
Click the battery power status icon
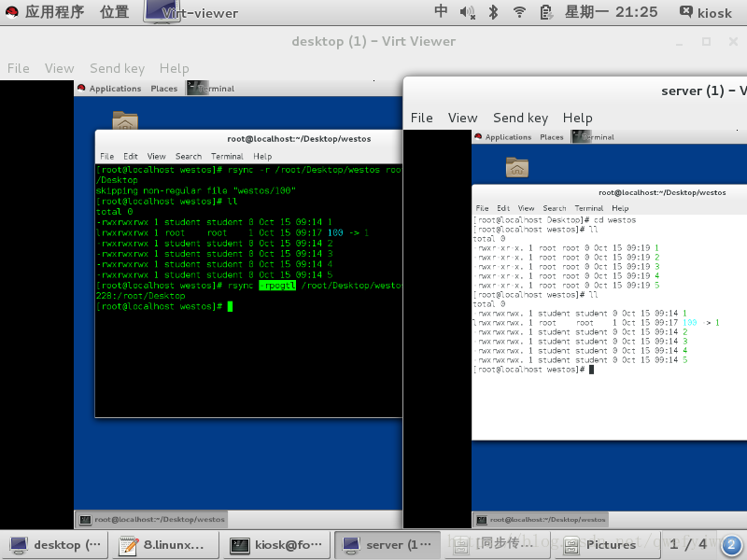pos(546,12)
